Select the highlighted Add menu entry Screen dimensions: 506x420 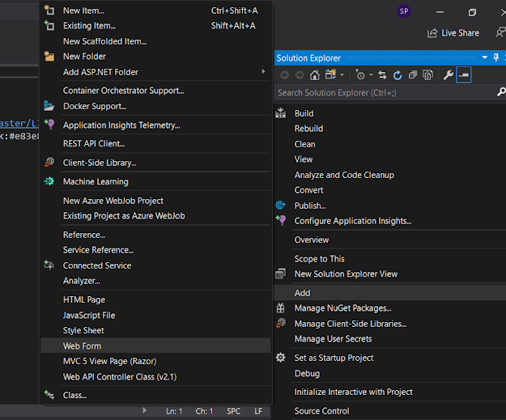(x=390, y=293)
